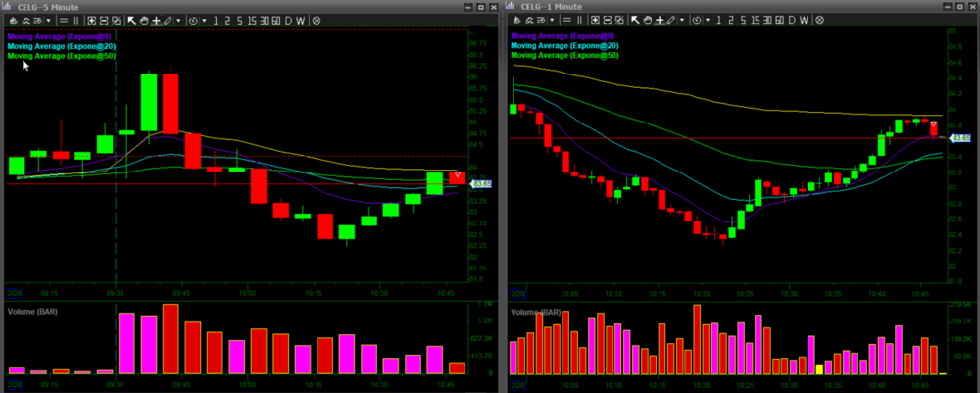Set 5 Minute chart to Weekly (W) interval
The width and height of the screenshot is (980, 393).
point(300,20)
